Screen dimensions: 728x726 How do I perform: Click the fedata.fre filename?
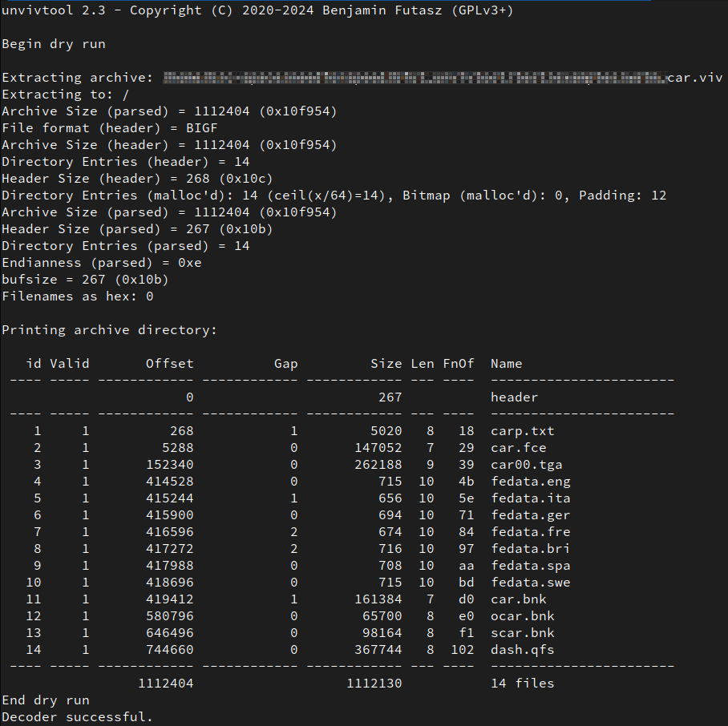530,531
